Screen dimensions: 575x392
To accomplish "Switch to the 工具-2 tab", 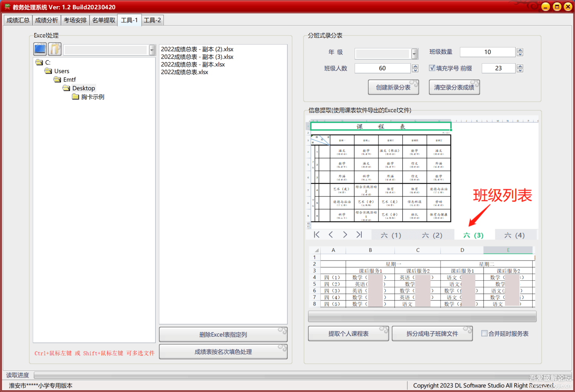I will pos(152,20).
